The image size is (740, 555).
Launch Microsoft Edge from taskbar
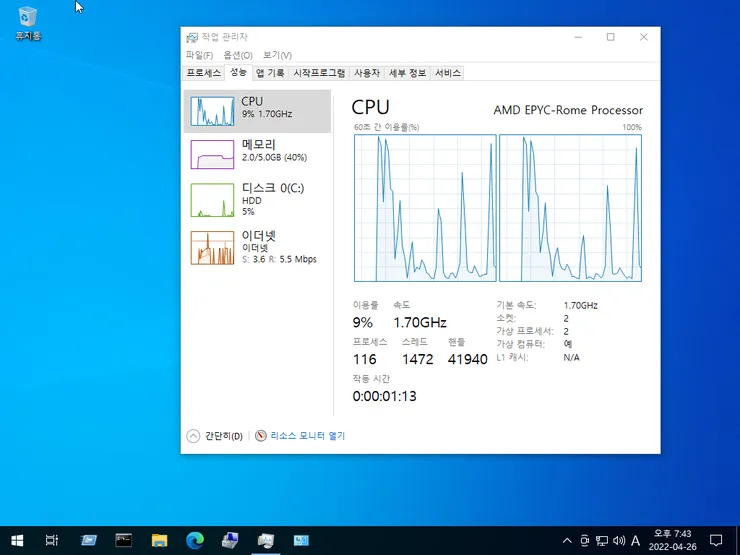click(194, 540)
